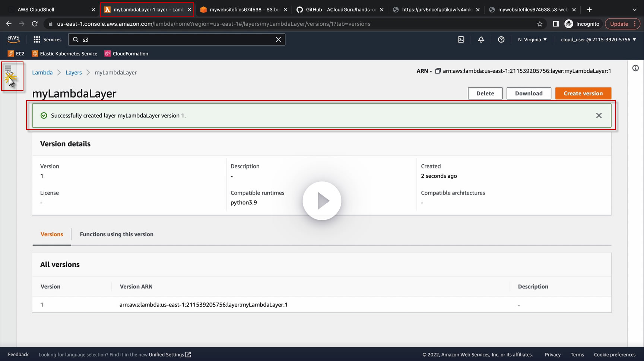View site info lock icon in address bar

pos(50,24)
